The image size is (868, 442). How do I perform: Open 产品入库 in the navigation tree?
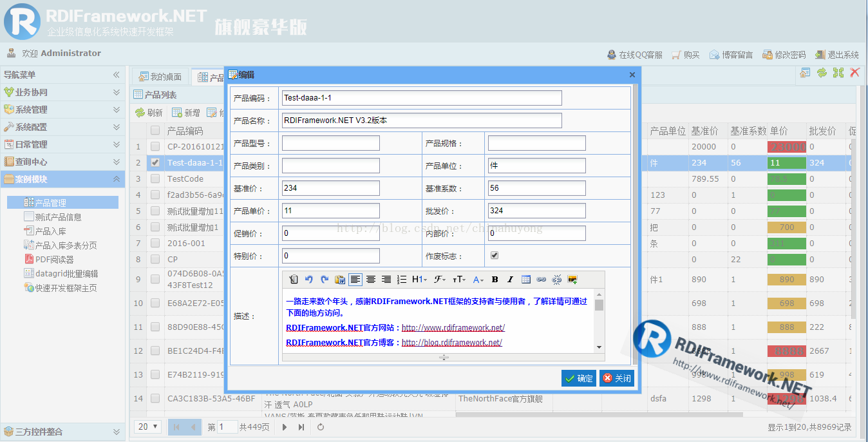(x=45, y=231)
